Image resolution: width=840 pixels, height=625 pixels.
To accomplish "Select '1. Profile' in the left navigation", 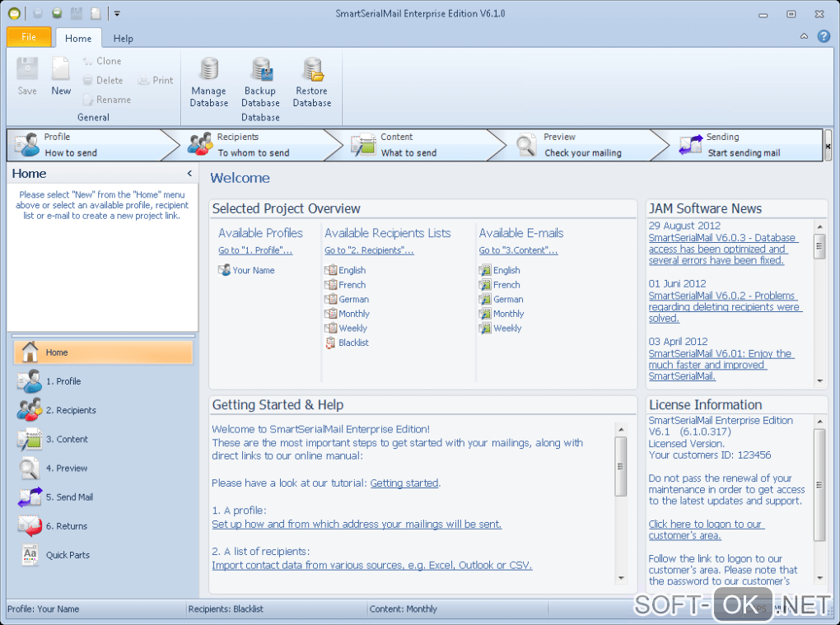I will (x=103, y=381).
